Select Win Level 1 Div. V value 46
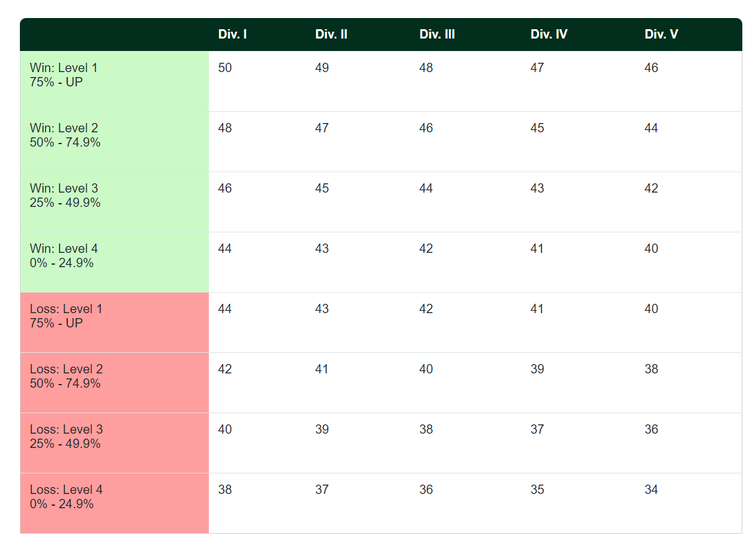Screen dimensions: 756x548 click(651, 68)
